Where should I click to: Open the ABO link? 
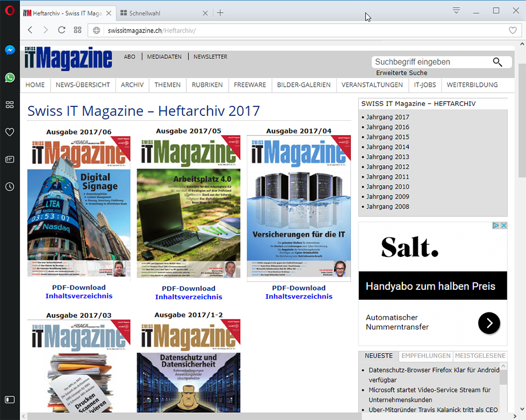(130, 57)
